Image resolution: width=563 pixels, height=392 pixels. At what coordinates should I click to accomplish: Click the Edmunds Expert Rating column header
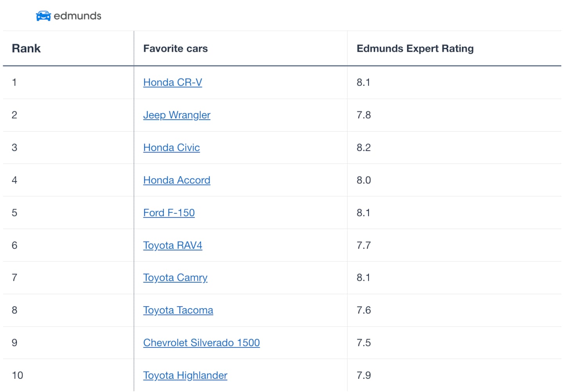[415, 48]
